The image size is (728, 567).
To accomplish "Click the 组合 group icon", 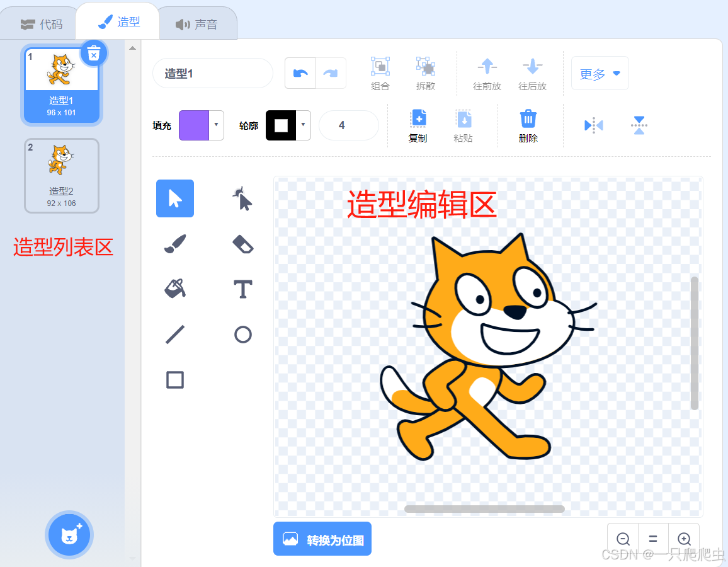I will coord(380,66).
